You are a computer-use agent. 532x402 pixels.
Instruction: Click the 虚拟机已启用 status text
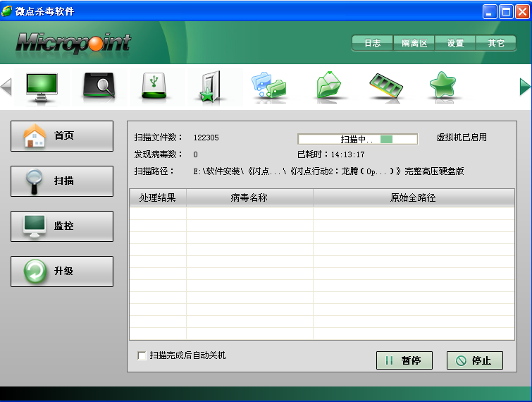[x=462, y=138]
